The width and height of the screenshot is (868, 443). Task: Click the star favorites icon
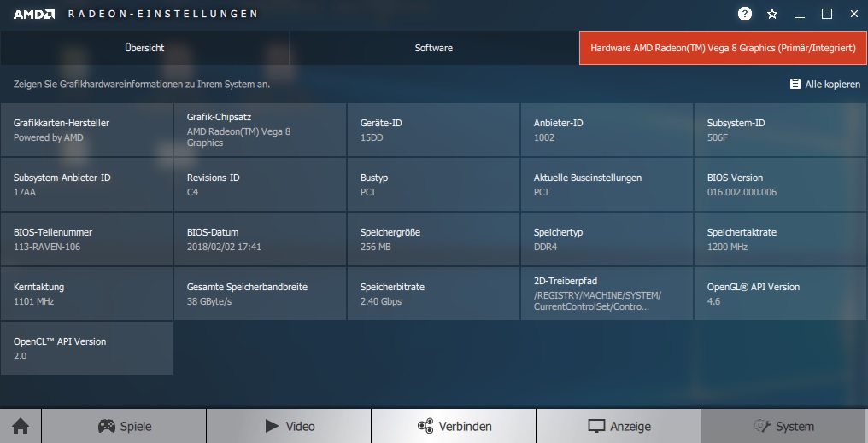pyautogui.click(x=772, y=15)
